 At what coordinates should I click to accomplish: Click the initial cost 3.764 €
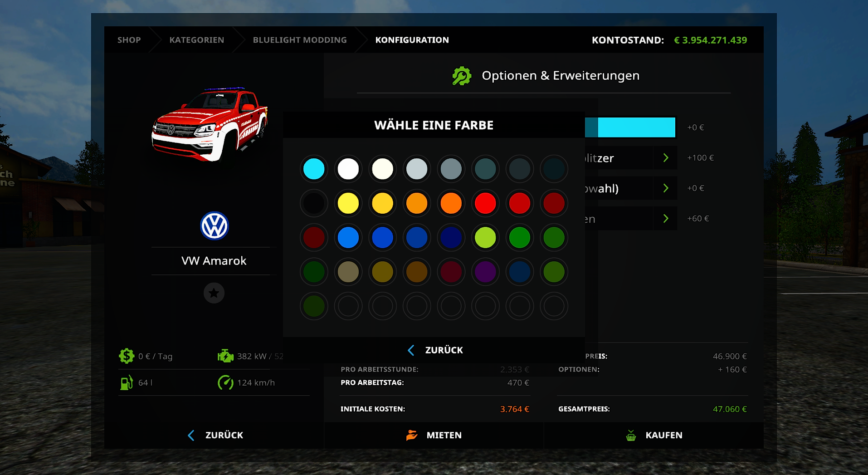pyautogui.click(x=515, y=409)
